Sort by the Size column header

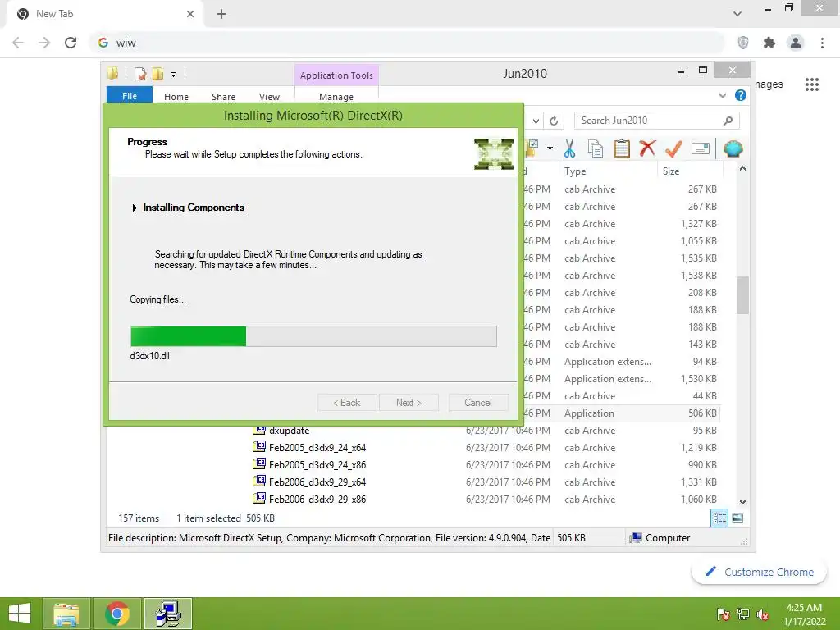(x=691, y=171)
